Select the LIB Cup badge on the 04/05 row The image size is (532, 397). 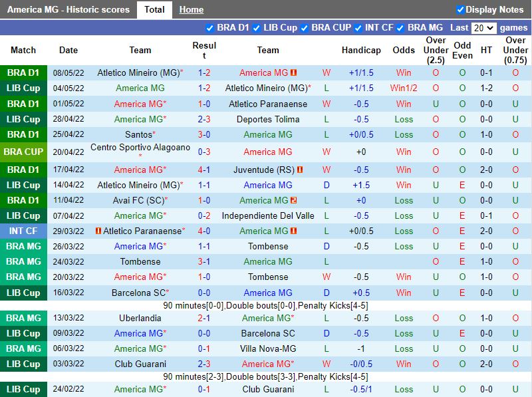(x=24, y=88)
